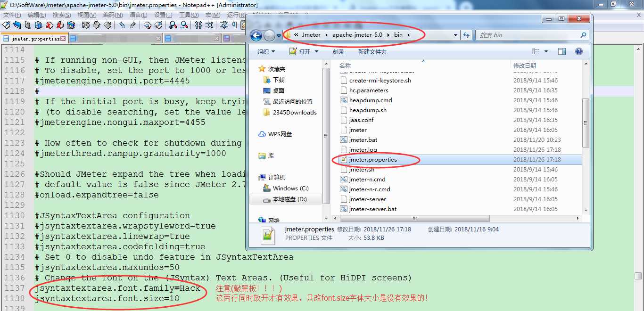Select Windows (C:) drive in sidebar
The height and width of the screenshot is (311, 644).
(x=287, y=188)
